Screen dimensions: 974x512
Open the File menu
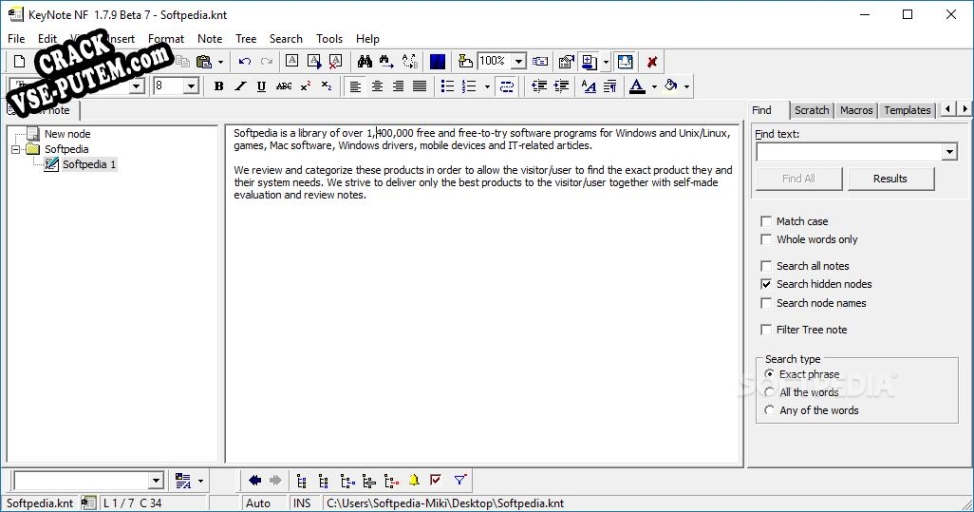tap(16, 39)
